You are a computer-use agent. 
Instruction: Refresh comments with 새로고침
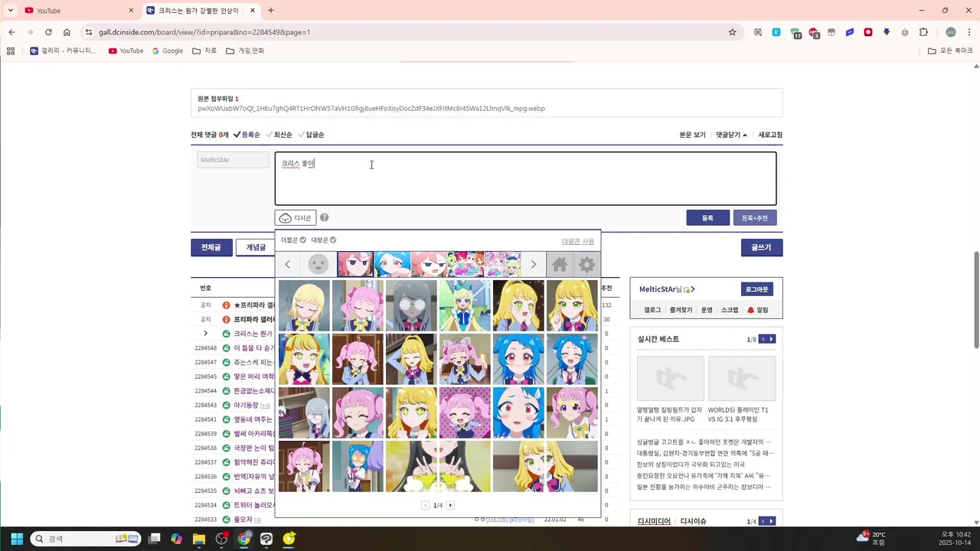pyautogui.click(x=770, y=135)
